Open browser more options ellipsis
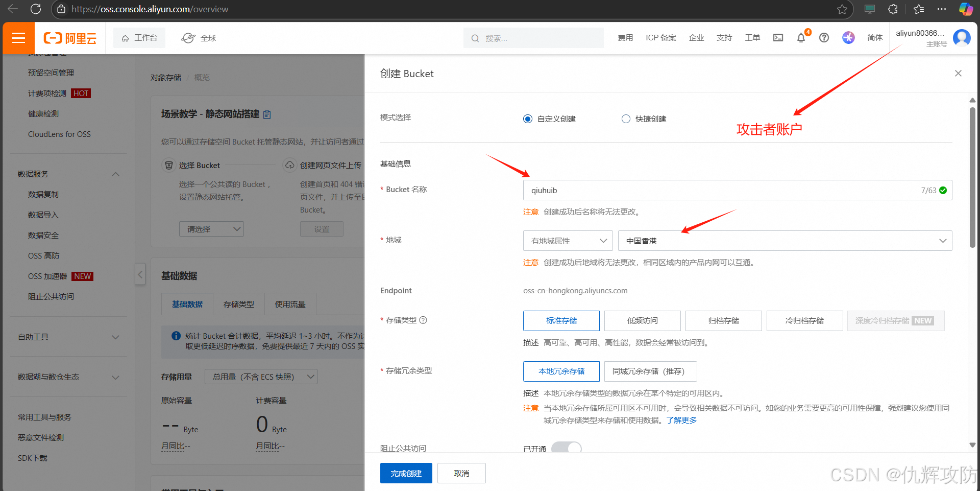Screen dimensions: 980x491 [942, 9]
